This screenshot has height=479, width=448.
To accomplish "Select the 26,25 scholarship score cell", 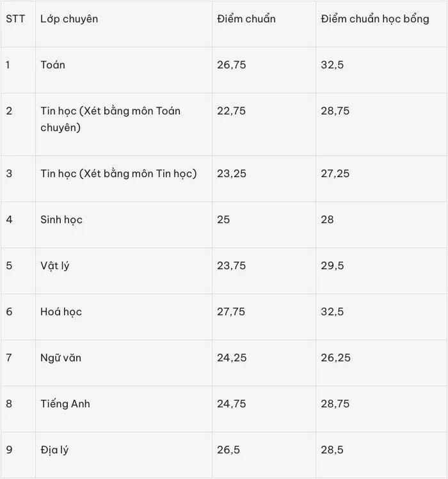I will [381, 363].
